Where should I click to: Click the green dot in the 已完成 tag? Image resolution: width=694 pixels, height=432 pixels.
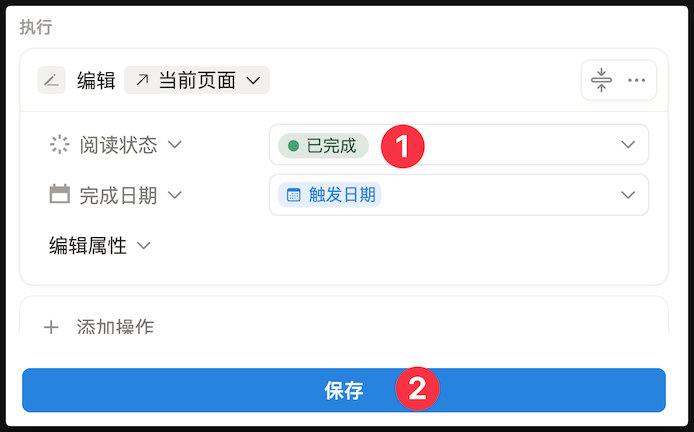293,146
